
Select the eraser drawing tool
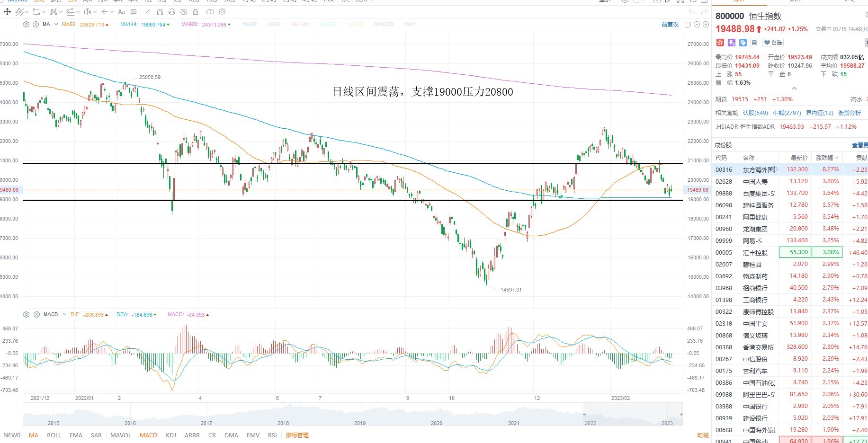pos(148,12)
